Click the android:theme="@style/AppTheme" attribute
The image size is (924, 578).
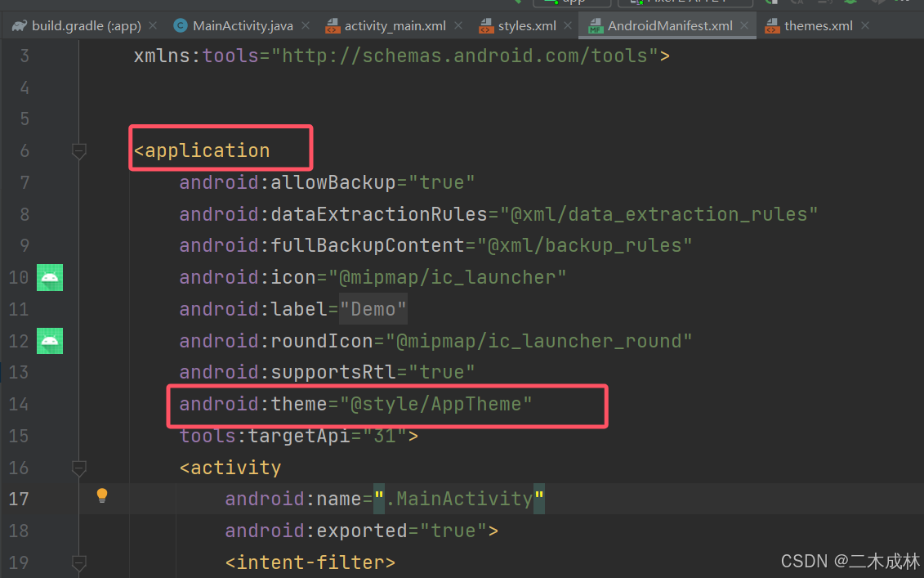tap(355, 404)
